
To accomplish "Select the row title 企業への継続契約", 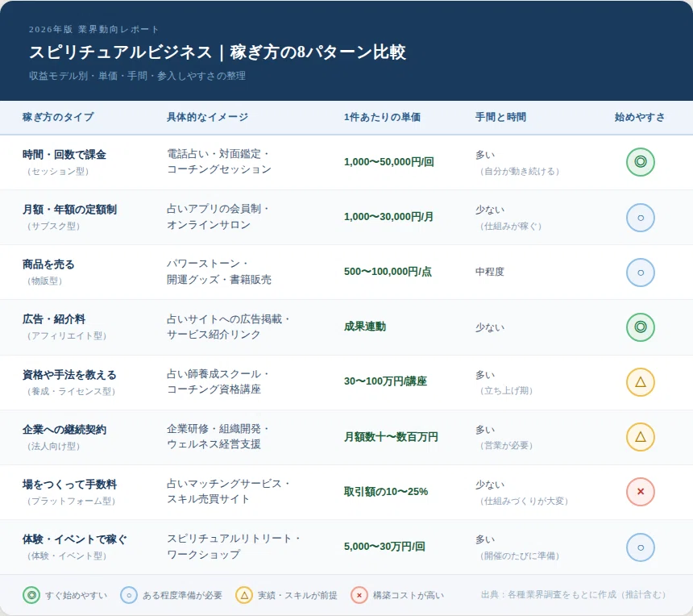I will [x=64, y=430].
